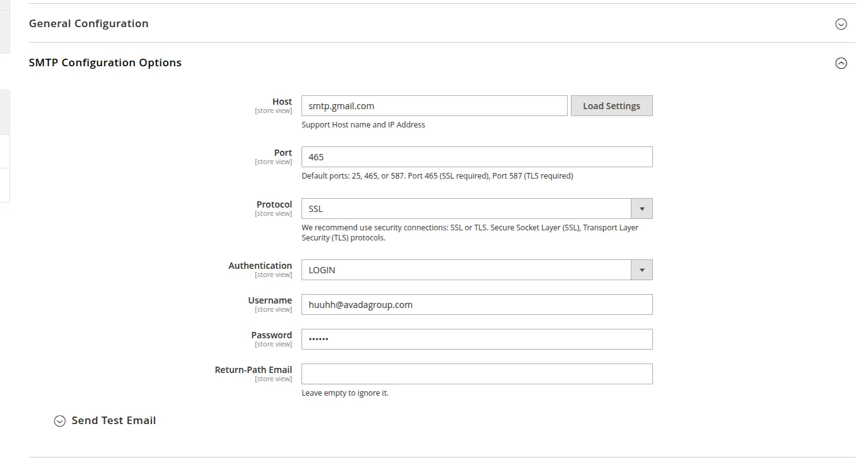This screenshot has height=467, width=868.
Task: Select the Password input field
Action: pyautogui.click(x=476, y=340)
